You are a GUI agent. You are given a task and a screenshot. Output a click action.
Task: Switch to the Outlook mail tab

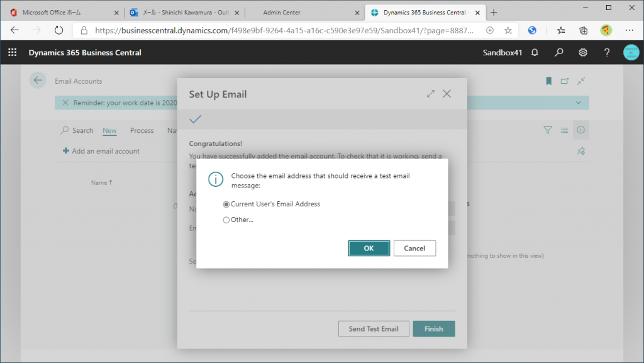[185, 13]
